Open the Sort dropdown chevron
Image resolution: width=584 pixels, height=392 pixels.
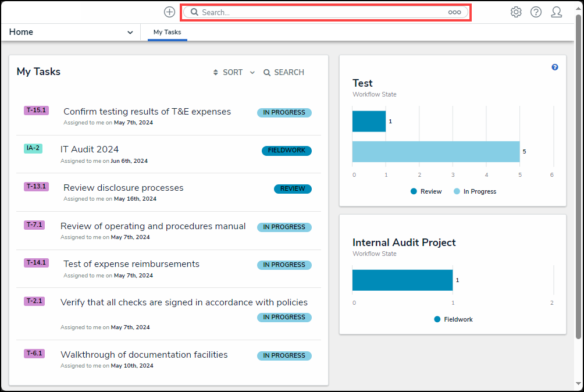(x=252, y=73)
